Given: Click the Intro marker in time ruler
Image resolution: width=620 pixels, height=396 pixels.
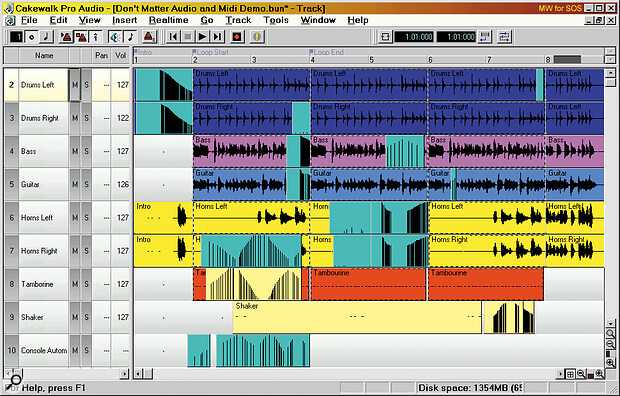Looking at the screenshot, I should 144,52.
